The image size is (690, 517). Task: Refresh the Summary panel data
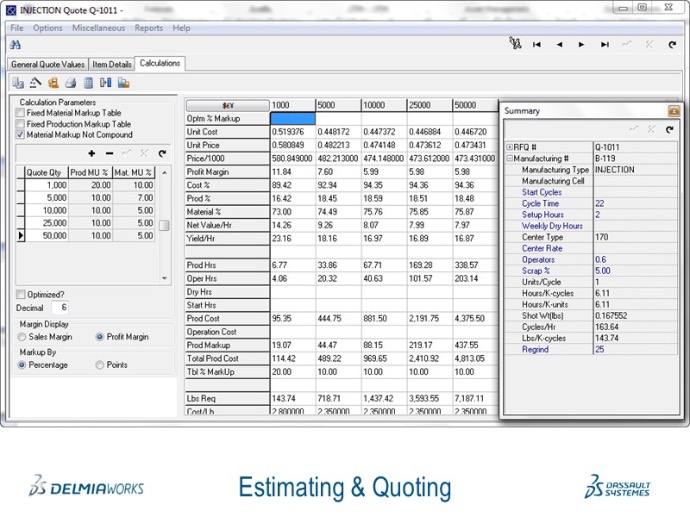click(670, 129)
